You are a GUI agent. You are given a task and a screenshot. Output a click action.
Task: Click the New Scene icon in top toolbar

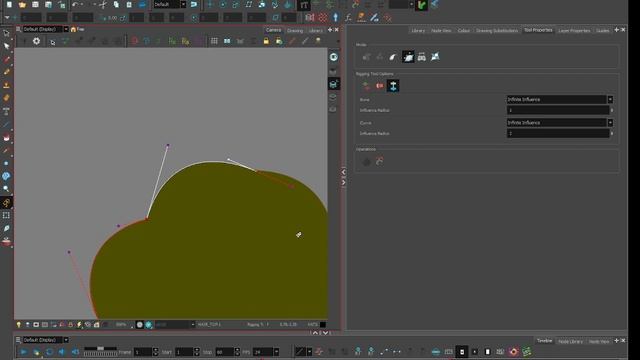pyautogui.click(x=9, y=4)
